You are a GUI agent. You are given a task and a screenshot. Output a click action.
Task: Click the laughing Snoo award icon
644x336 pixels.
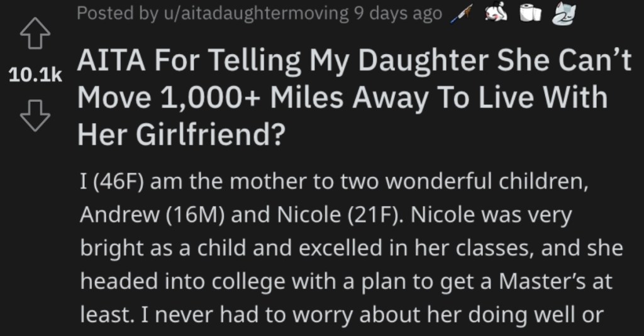click(496, 13)
